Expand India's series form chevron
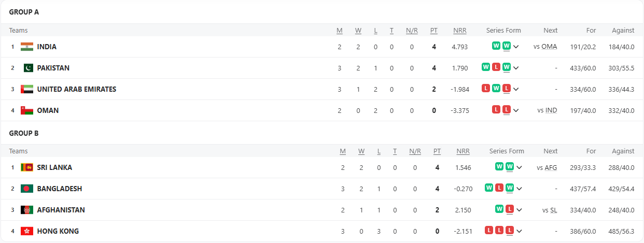 pyautogui.click(x=516, y=47)
